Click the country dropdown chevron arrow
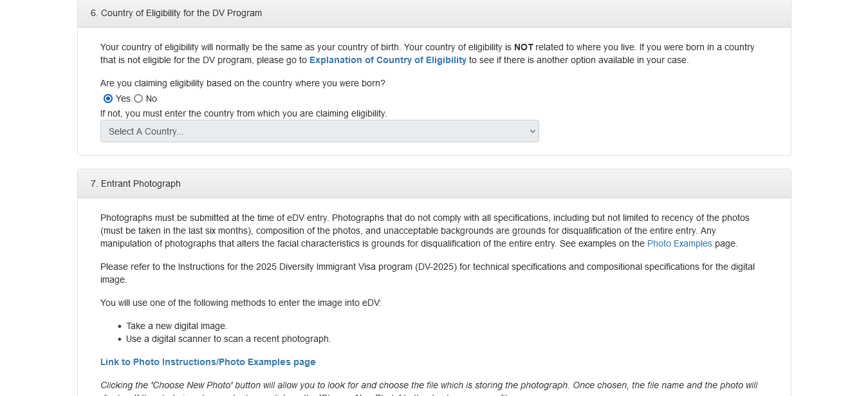This screenshot has width=868, height=396. click(x=532, y=131)
